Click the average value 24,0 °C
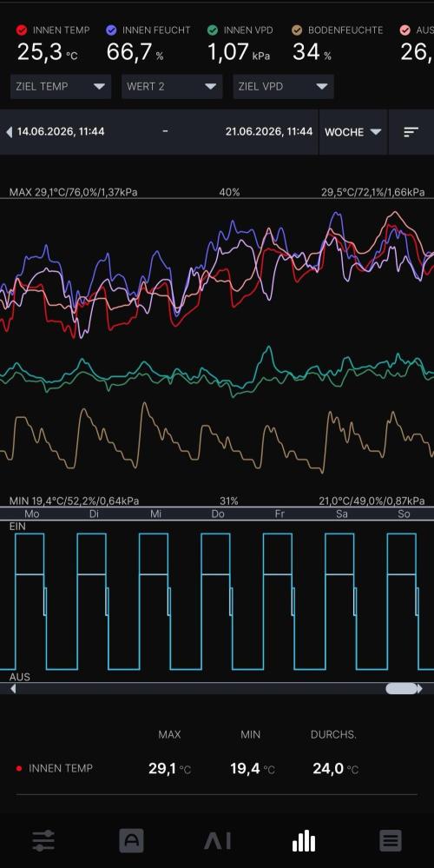 tap(336, 769)
